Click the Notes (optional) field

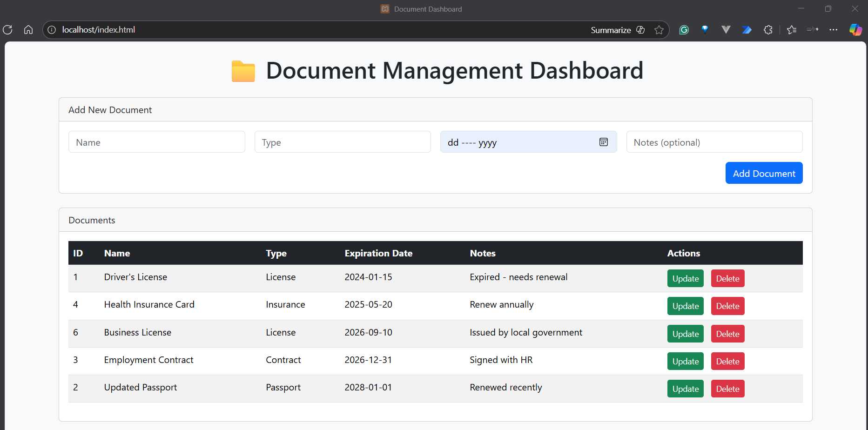tap(714, 142)
